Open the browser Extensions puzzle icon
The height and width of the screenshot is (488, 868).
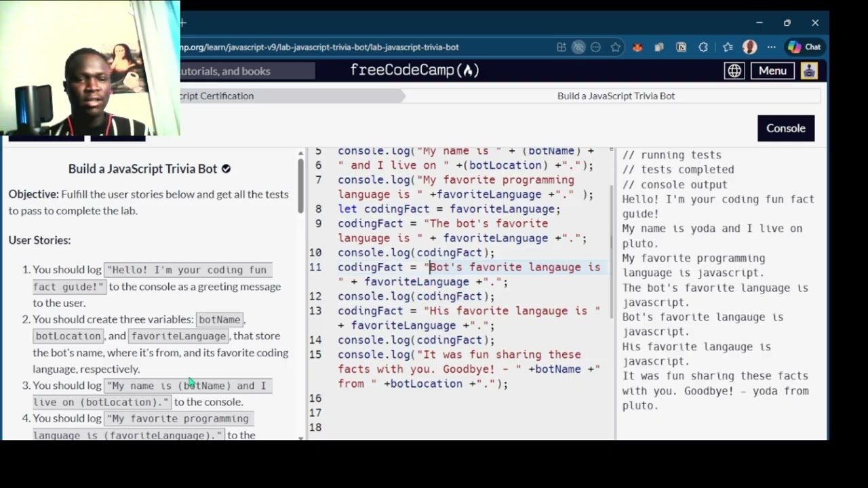tap(703, 47)
